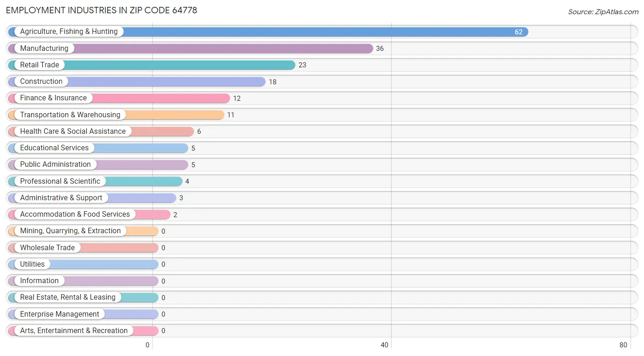Click Arts, Entertainment & Recreation label

coord(74,330)
